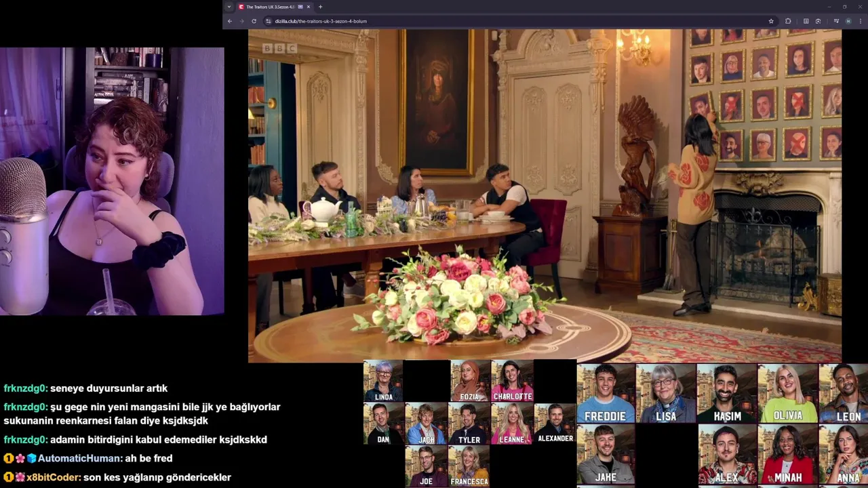This screenshot has height=488, width=868.
Task: Minimize the browser window
Action: pyautogui.click(x=829, y=7)
